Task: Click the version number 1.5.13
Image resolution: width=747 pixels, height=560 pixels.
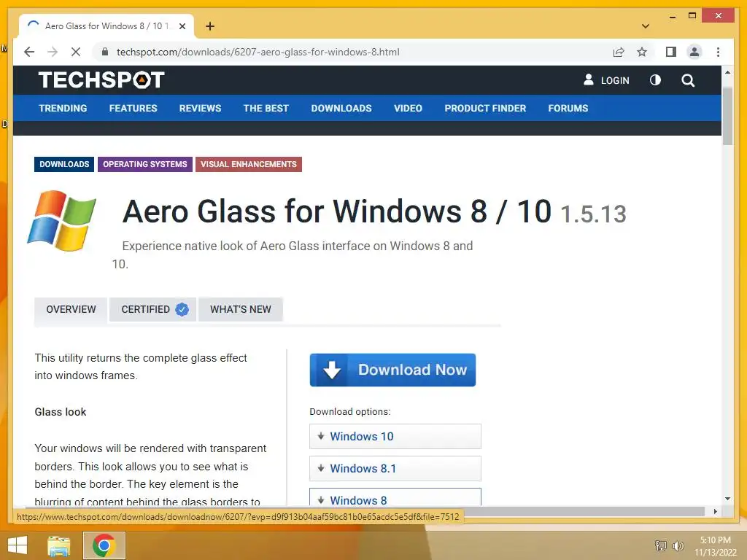Action: click(593, 214)
